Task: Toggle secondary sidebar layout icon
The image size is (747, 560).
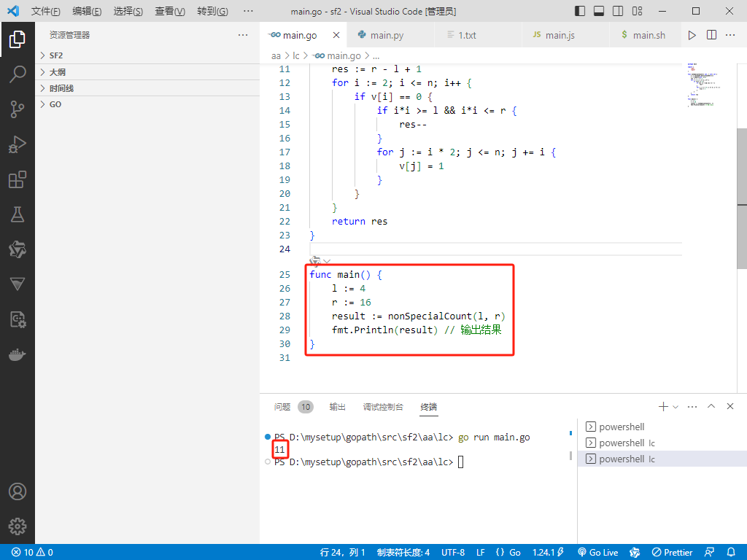Action: (618, 11)
